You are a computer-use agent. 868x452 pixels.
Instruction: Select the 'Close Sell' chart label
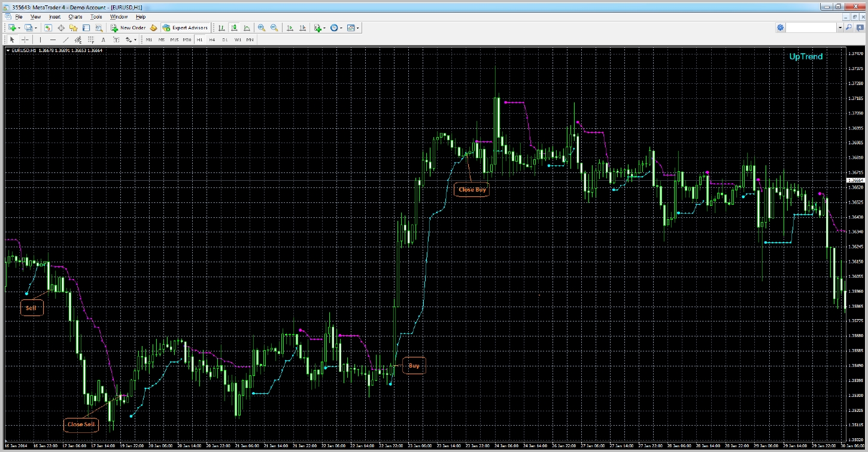tap(81, 424)
